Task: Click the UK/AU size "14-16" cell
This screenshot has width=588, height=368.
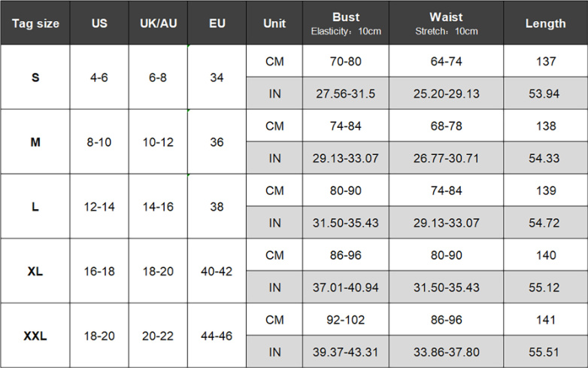Action: pos(158,206)
